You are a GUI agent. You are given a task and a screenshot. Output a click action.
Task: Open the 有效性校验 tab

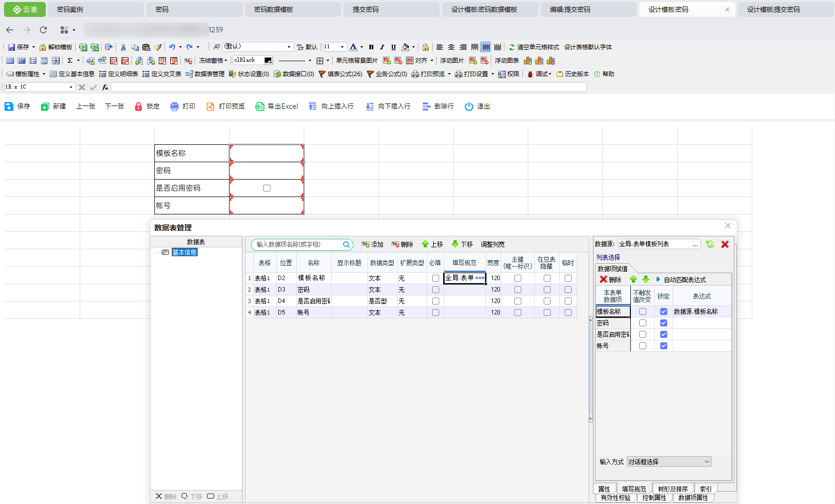point(615,498)
